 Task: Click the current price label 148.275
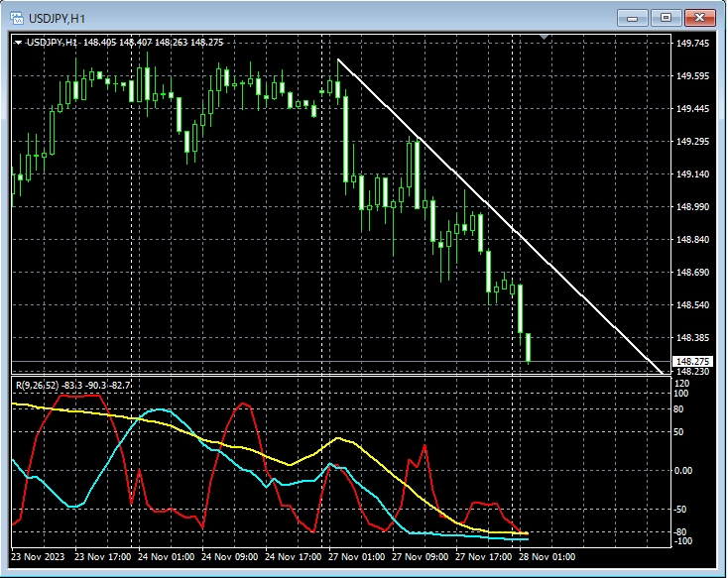[x=690, y=361]
